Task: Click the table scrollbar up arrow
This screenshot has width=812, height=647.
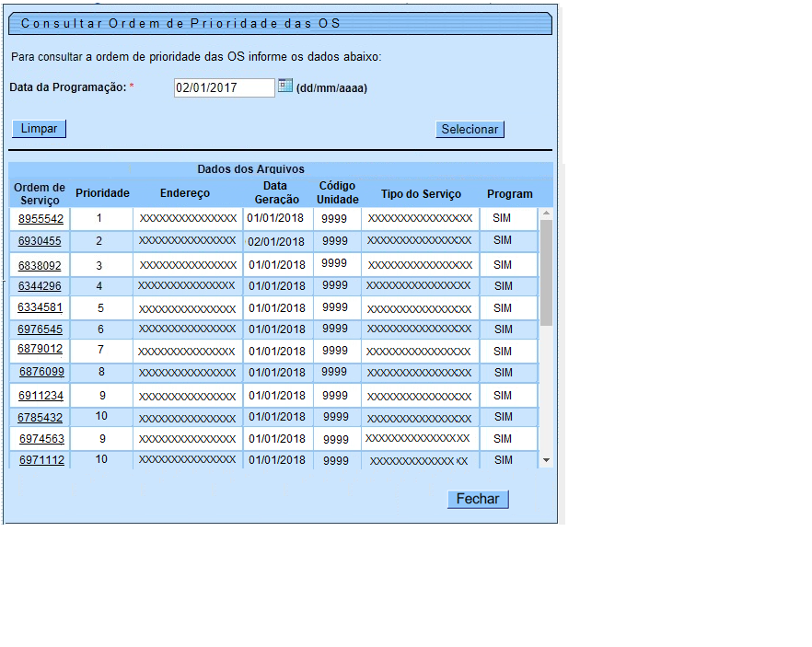Action: tap(546, 214)
